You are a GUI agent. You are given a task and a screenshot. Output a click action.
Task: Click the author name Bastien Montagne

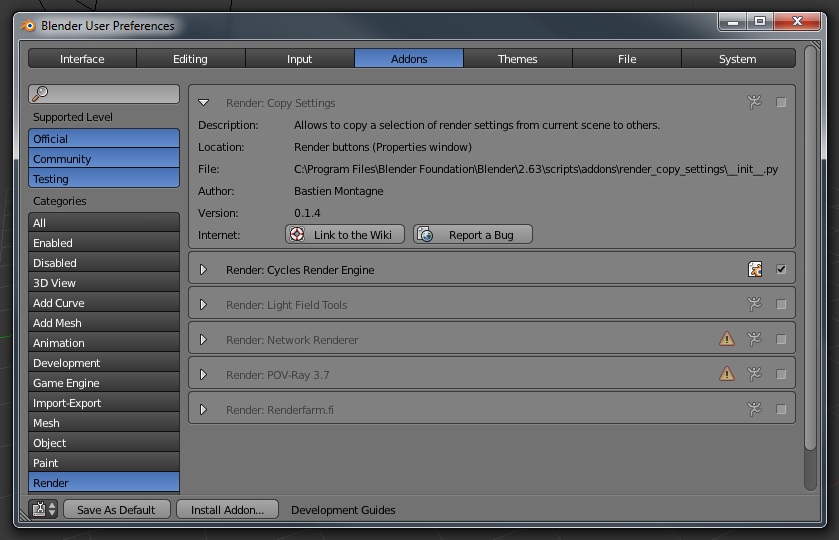(339, 191)
